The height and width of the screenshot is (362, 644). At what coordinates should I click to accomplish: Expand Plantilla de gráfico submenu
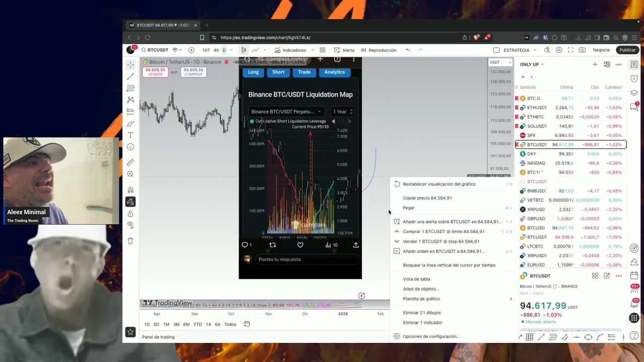pyautogui.click(x=453, y=299)
